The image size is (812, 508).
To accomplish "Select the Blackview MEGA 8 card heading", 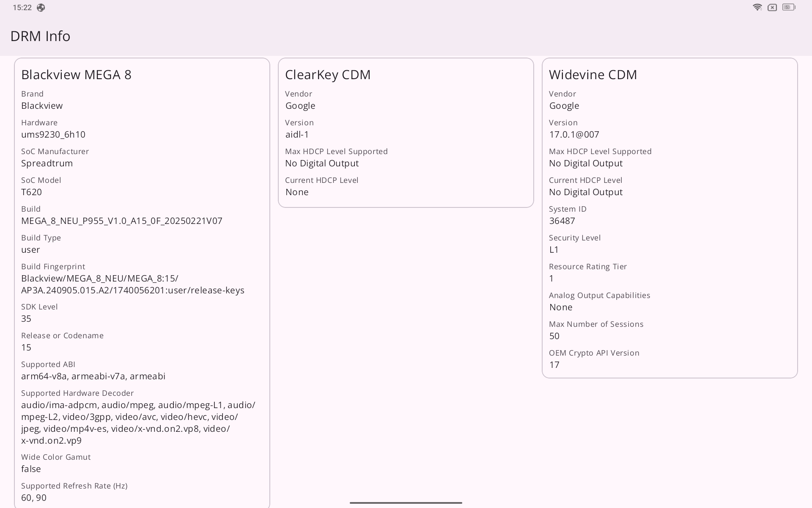I will (x=76, y=75).
